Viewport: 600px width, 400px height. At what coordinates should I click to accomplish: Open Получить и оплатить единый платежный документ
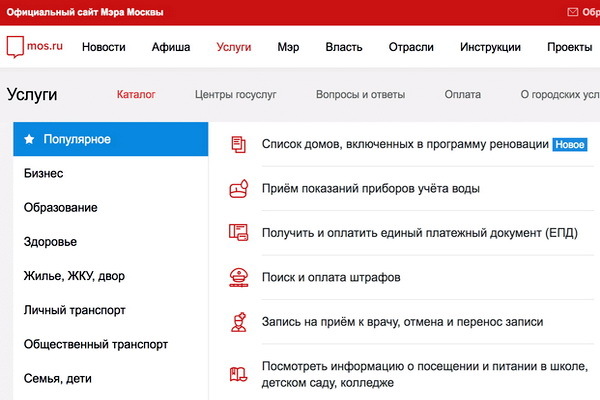tap(419, 233)
